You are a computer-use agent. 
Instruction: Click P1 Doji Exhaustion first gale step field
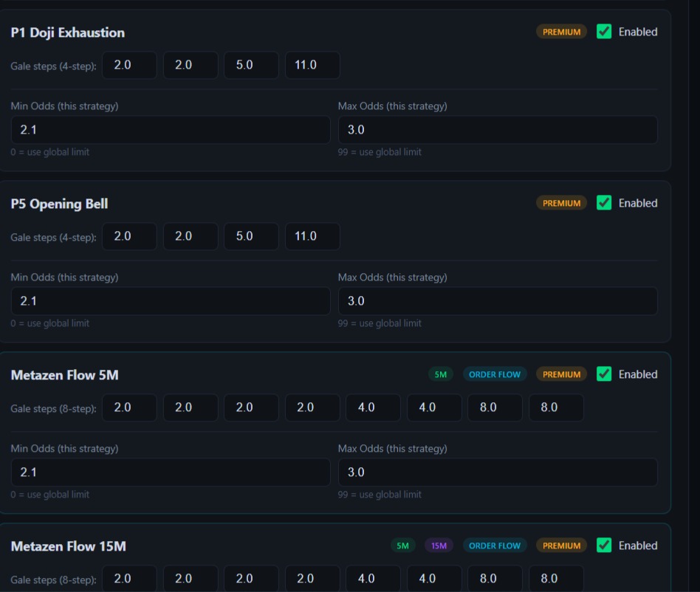click(x=129, y=65)
